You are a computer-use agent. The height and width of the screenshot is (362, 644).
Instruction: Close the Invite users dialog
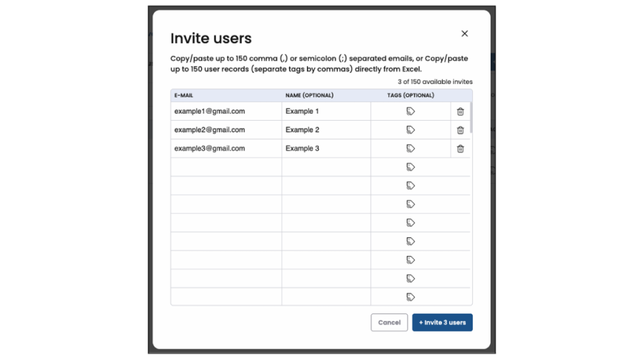click(x=465, y=34)
